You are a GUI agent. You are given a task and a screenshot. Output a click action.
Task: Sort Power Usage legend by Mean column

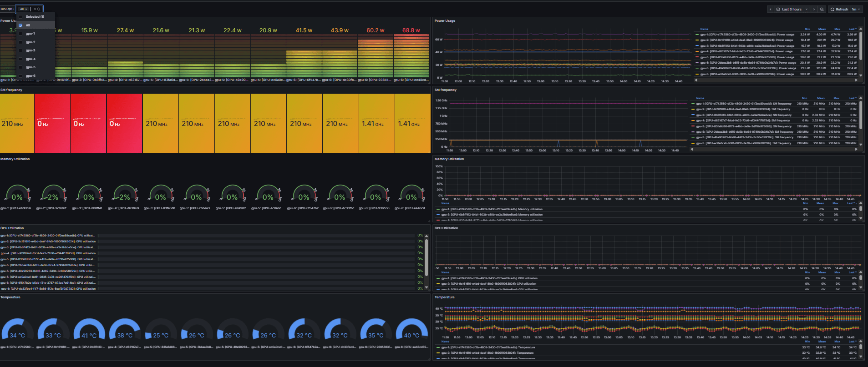click(822, 29)
